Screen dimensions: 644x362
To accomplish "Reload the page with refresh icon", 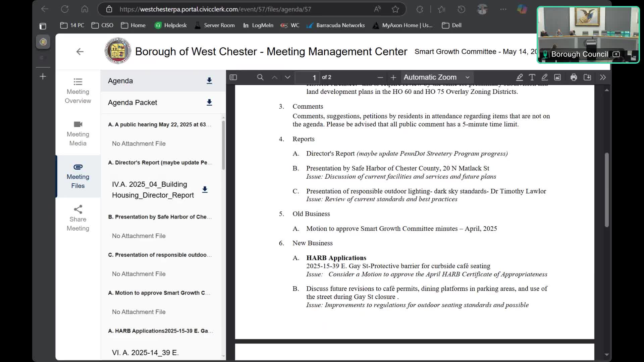I will (x=65, y=9).
